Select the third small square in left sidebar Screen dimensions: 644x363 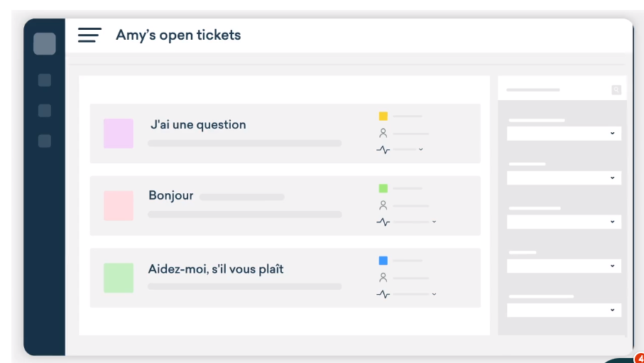45,141
